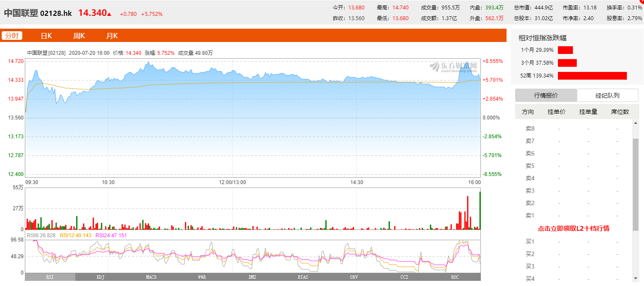644x286 pixels.
Task: Select the DMI indicator tab
Action: pos(252,277)
